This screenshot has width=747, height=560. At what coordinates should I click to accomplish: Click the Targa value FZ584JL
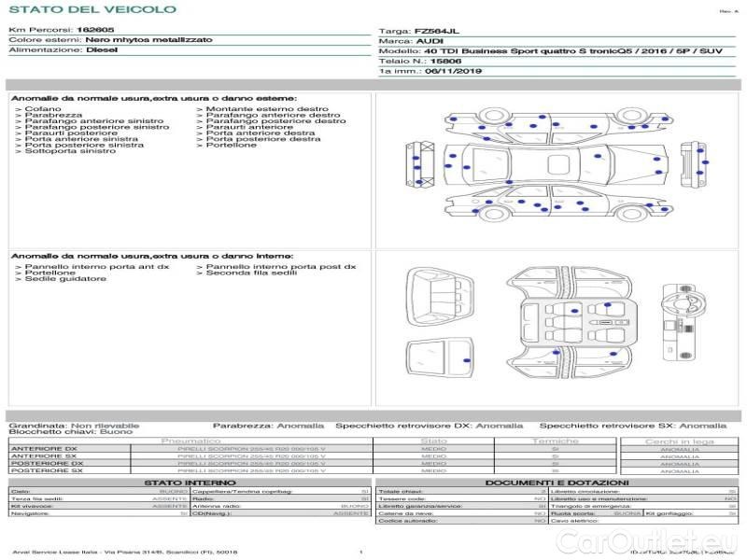(436, 31)
